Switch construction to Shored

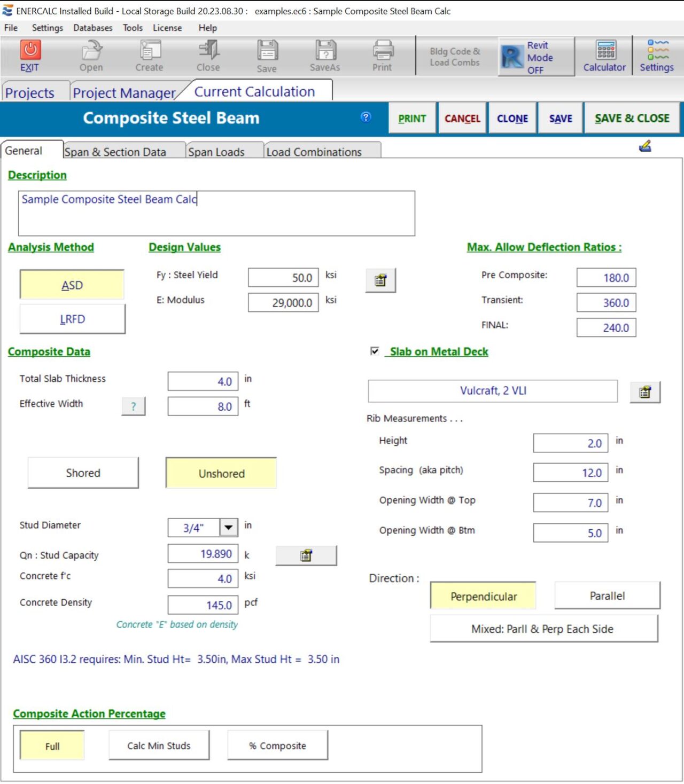(83, 473)
